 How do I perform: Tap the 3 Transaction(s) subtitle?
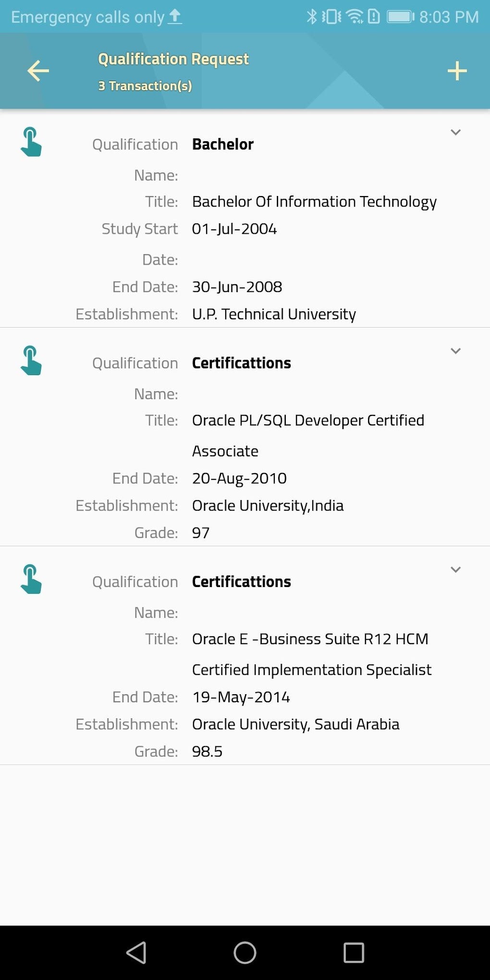(145, 86)
